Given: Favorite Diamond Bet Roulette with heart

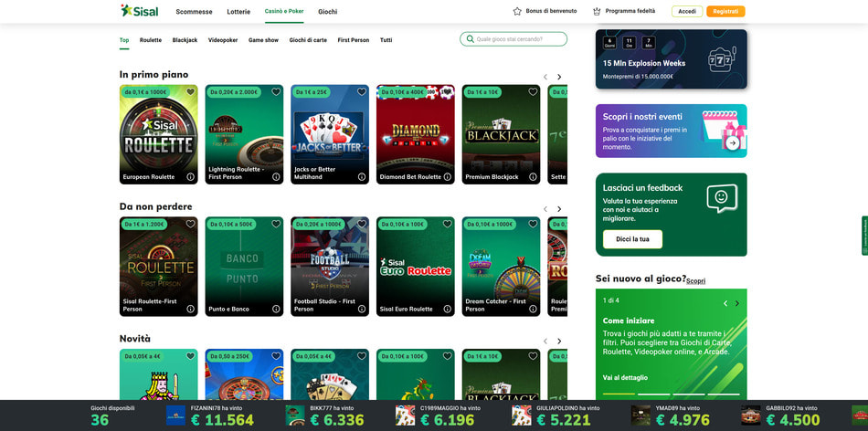Looking at the screenshot, I should 448,92.
